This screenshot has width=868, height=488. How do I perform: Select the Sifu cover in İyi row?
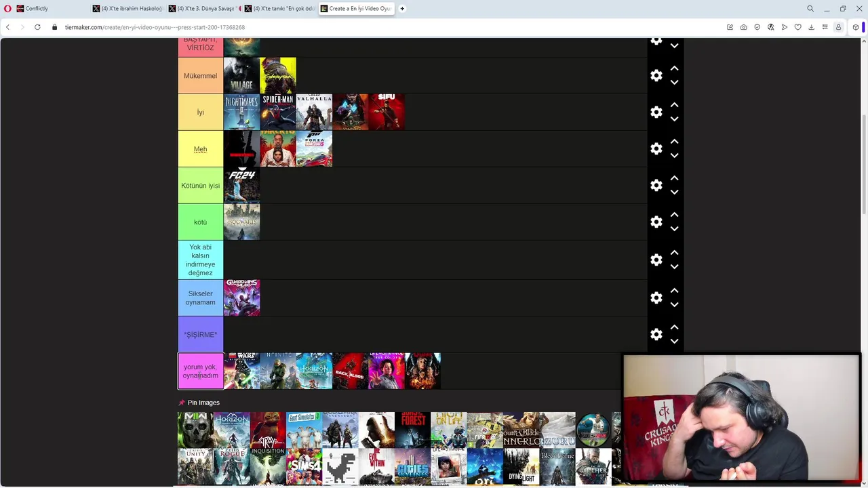(387, 112)
